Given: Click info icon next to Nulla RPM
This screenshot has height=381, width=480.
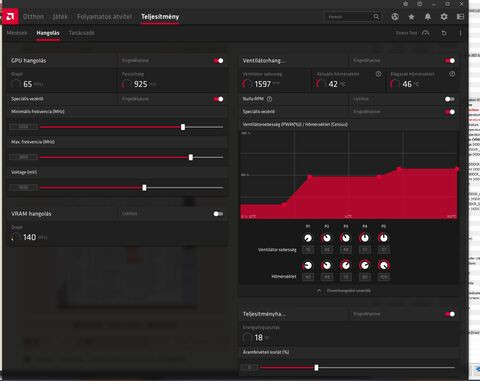Looking at the screenshot, I should [x=269, y=99].
